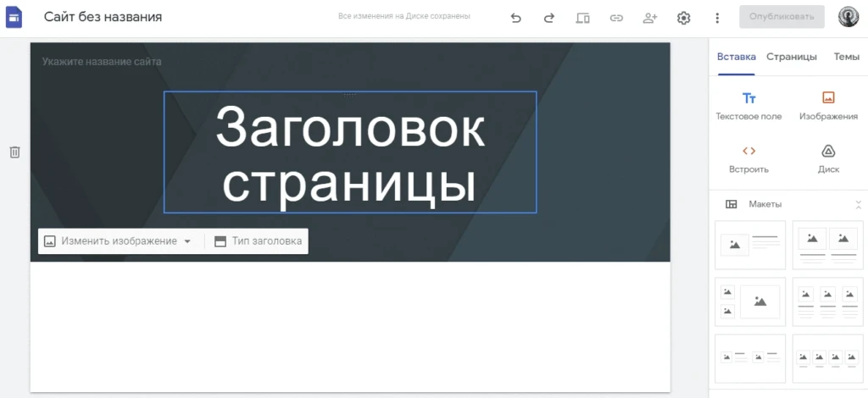The width and height of the screenshot is (868, 398).
Task: Open the share with others icon
Action: click(x=650, y=18)
